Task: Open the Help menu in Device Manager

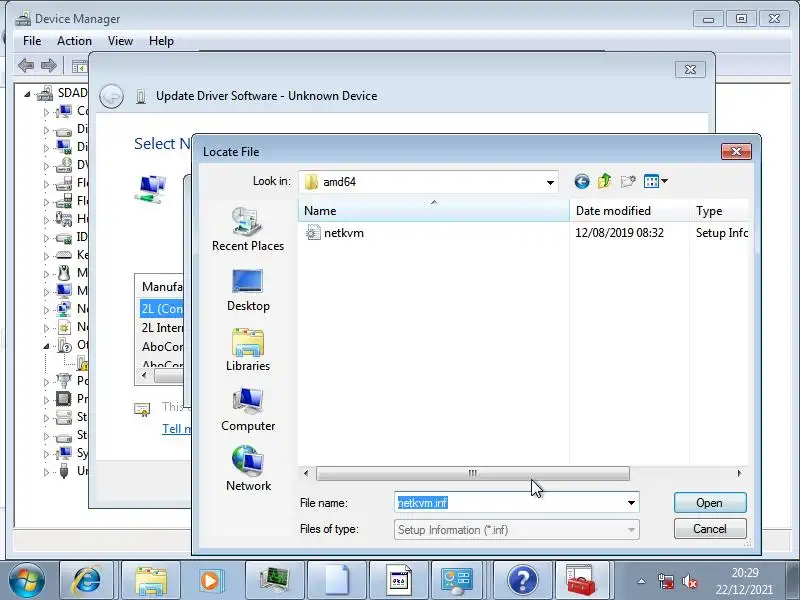Action: click(161, 41)
